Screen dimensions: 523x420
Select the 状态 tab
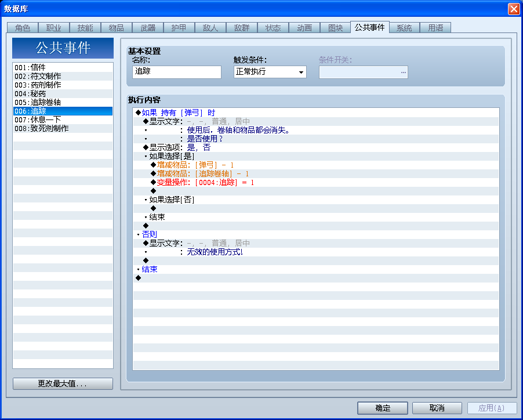[273, 28]
